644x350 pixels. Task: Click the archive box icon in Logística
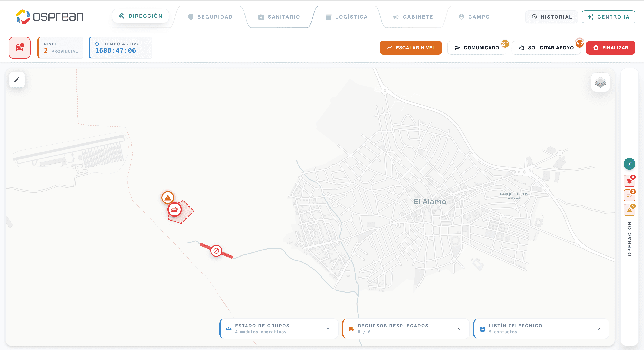click(x=329, y=17)
